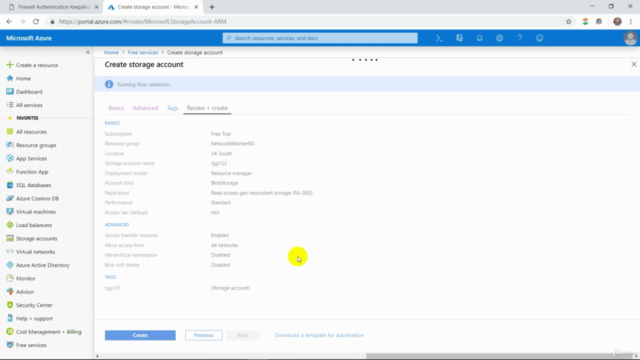This screenshot has height=360, width=640.
Task: Open Azure Cosmos DB in sidebar
Action: (37, 198)
